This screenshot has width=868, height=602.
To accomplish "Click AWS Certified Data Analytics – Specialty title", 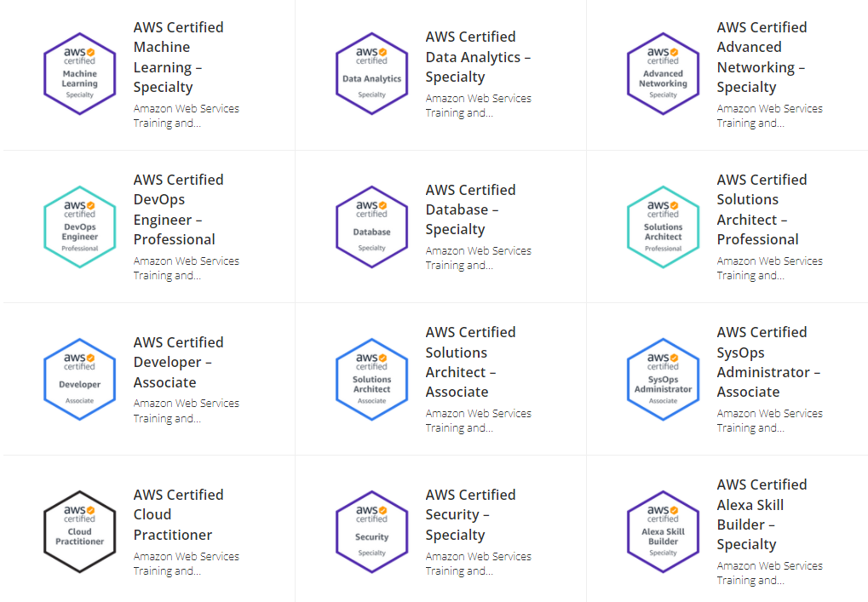I will tap(477, 57).
